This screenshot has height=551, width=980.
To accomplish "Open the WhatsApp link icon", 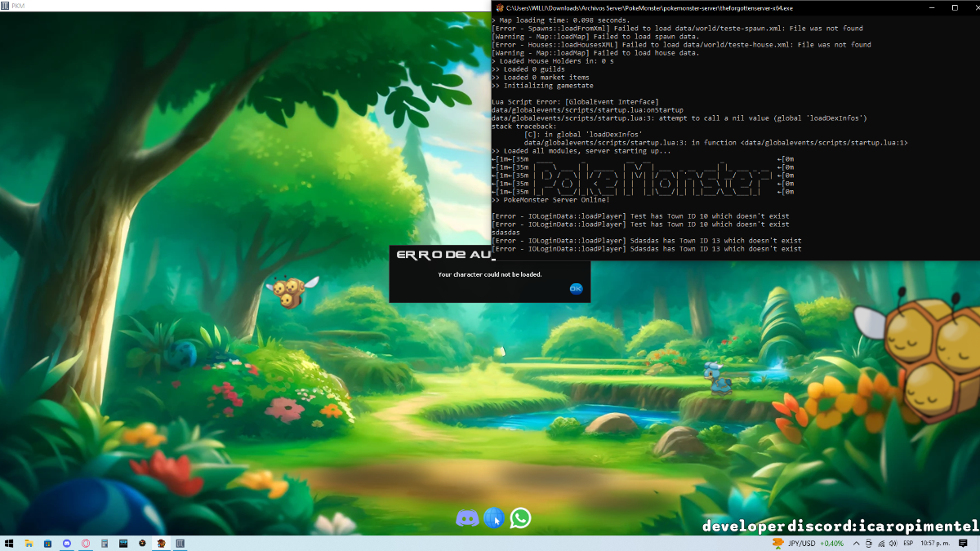I will [520, 518].
